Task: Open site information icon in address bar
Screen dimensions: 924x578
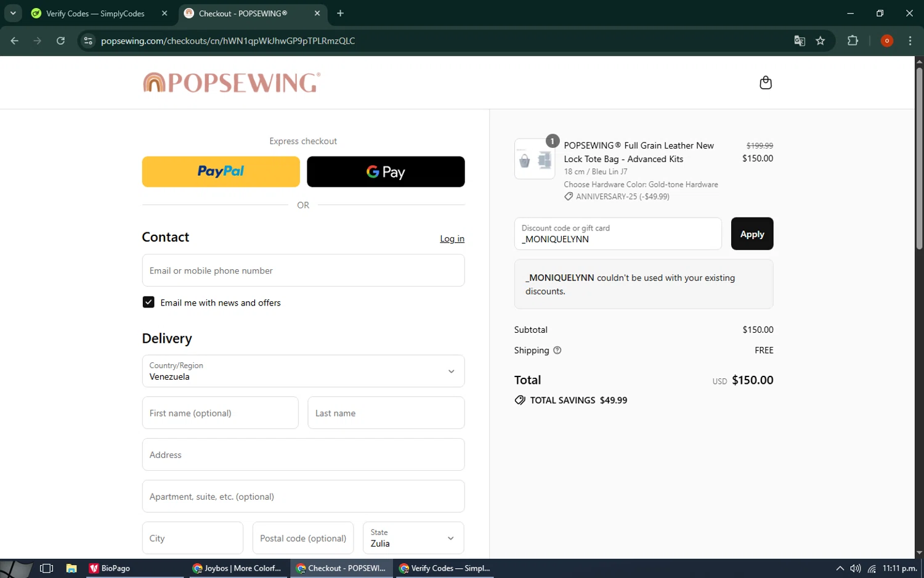Action: pos(88,41)
